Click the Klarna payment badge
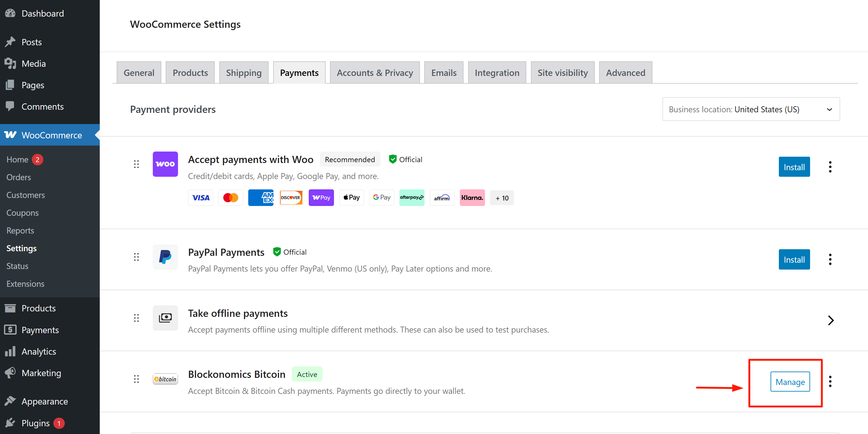 472,198
